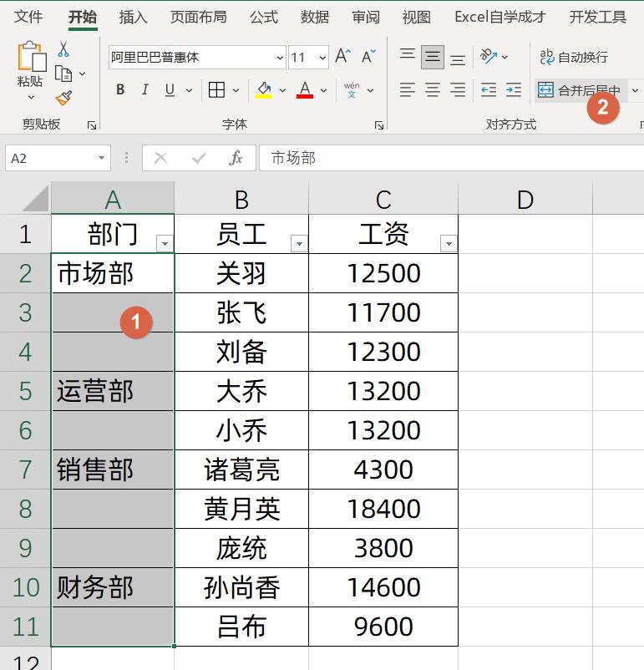Screen dimensions: 644x670
Task: Click the select all corner triangle
Action: (x=35, y=198)
